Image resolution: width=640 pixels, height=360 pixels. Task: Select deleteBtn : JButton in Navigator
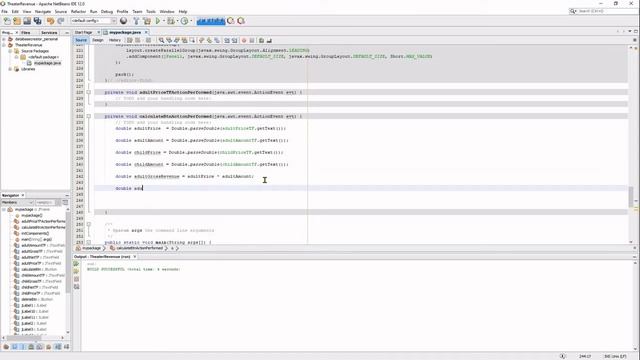click(37, 299)
